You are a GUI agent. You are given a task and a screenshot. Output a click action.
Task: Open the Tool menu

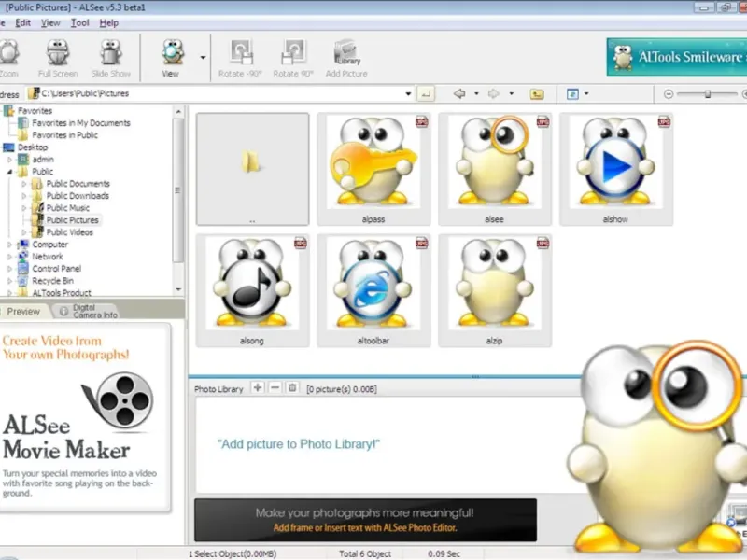80,22
